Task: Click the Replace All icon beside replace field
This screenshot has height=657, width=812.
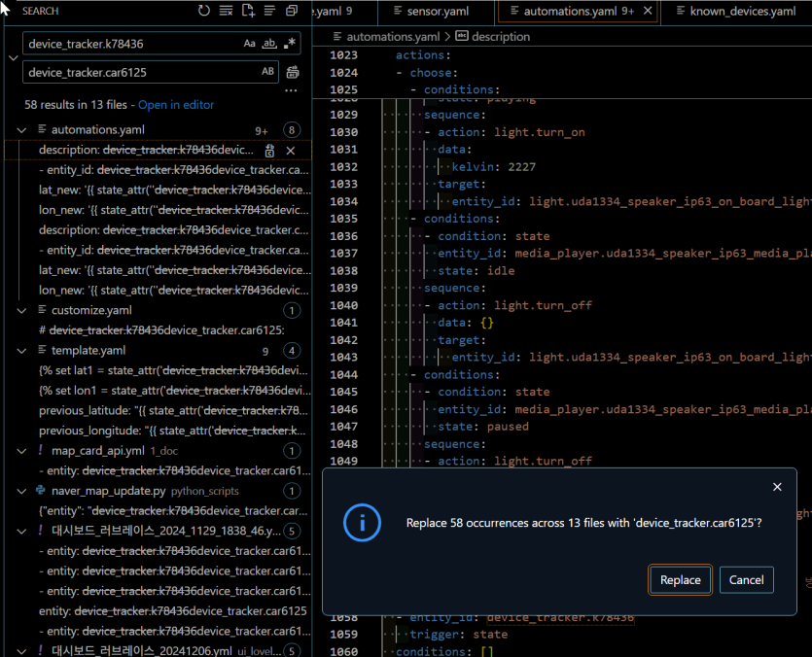Action: (x=293, y=72)
